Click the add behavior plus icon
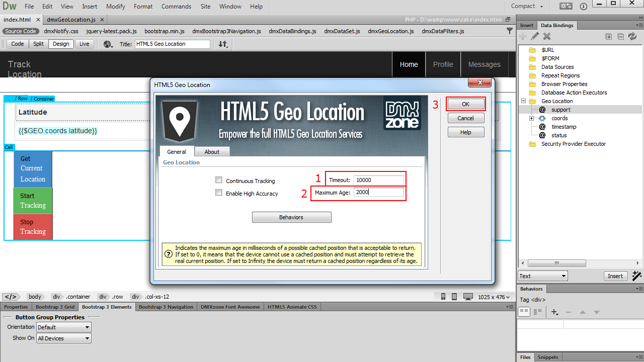The width and height of the screenshot is (644, 362). pos(555,312)
